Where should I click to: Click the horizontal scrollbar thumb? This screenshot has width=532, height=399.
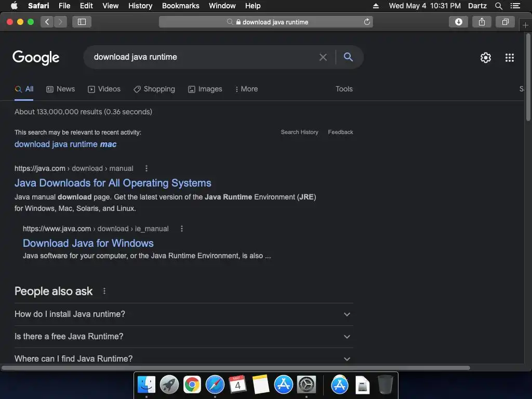point(236,368)
